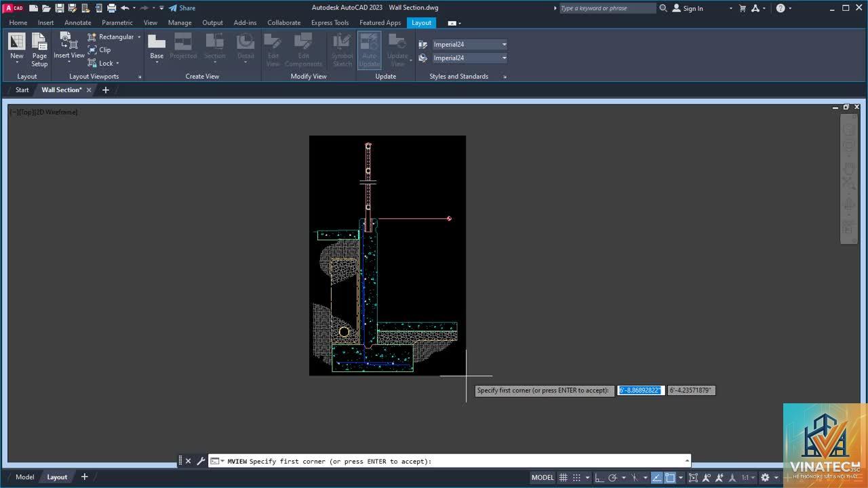Open the AutoCAD application menu

pos(14,8)
